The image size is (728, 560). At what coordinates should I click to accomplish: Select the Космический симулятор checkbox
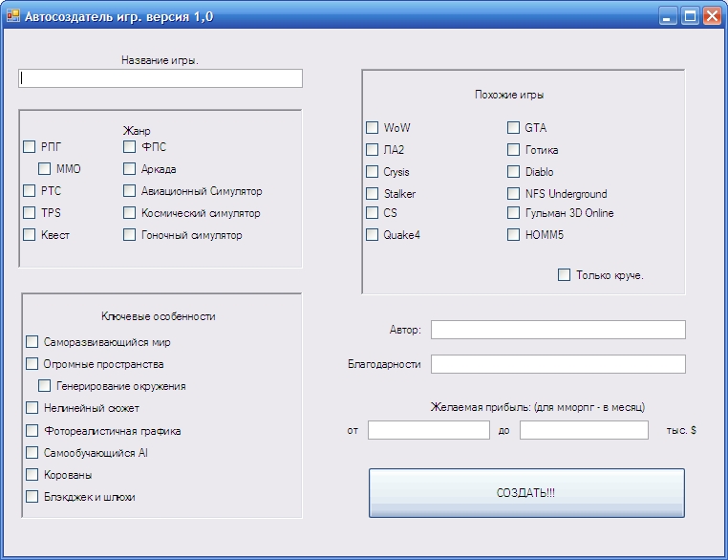tap(130, 213)
